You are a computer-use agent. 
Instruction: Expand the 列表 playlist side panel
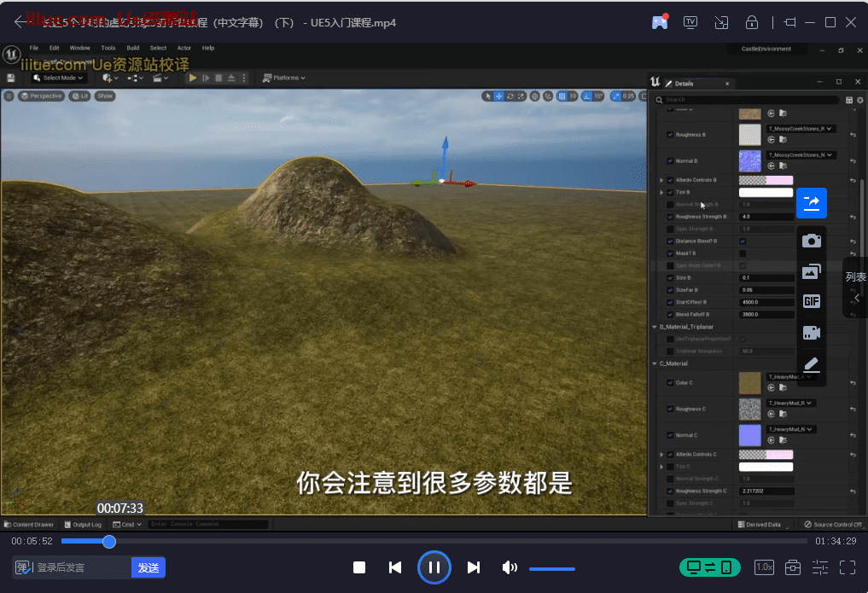tap(856, 288)
